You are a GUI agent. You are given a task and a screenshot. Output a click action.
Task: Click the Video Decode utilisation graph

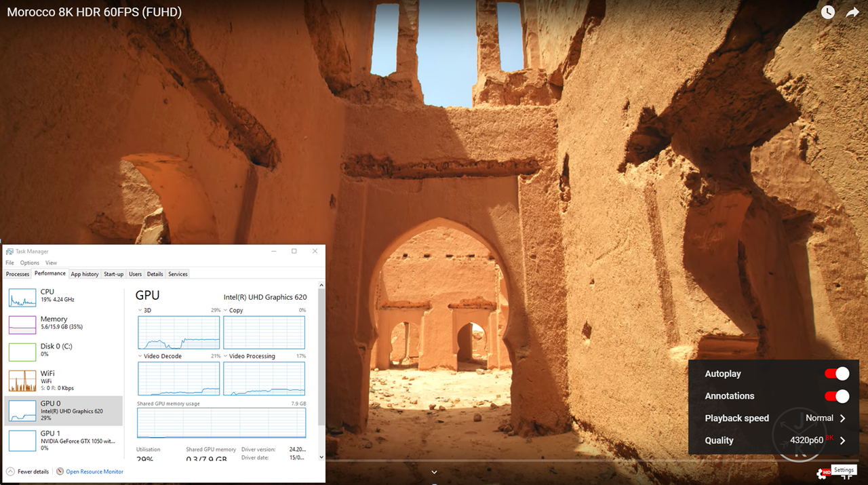[179, 379]
